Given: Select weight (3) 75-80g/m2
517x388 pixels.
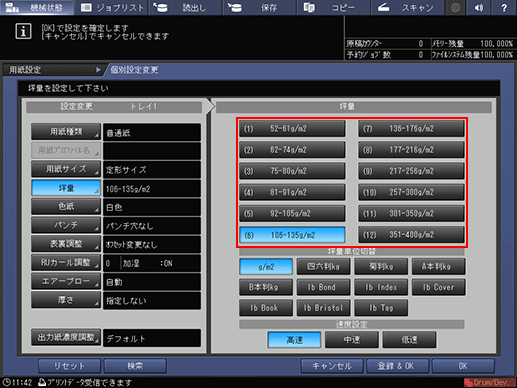Looking at the screenshot, I should [x=292, y=171].
